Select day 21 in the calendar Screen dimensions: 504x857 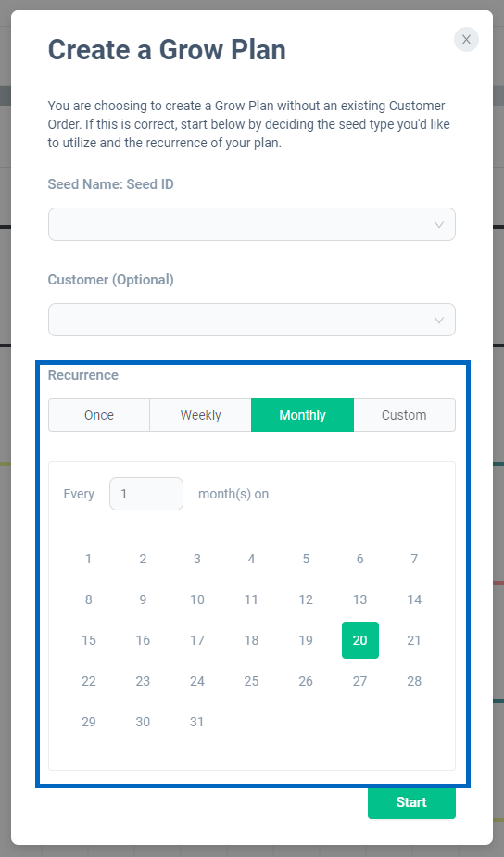[x=414, y=640]
